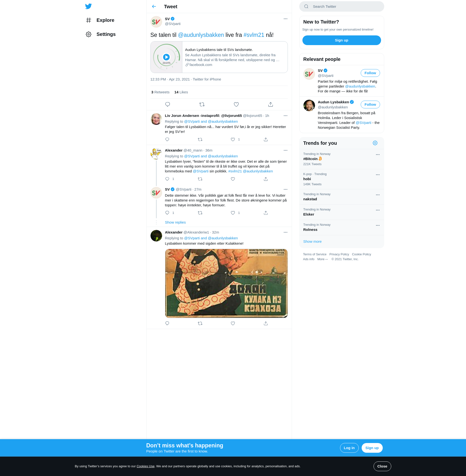The image size is (466, 476).
Task: Retweet SV's main tweet
Action: pyautogui.click(x=202, y=105)
